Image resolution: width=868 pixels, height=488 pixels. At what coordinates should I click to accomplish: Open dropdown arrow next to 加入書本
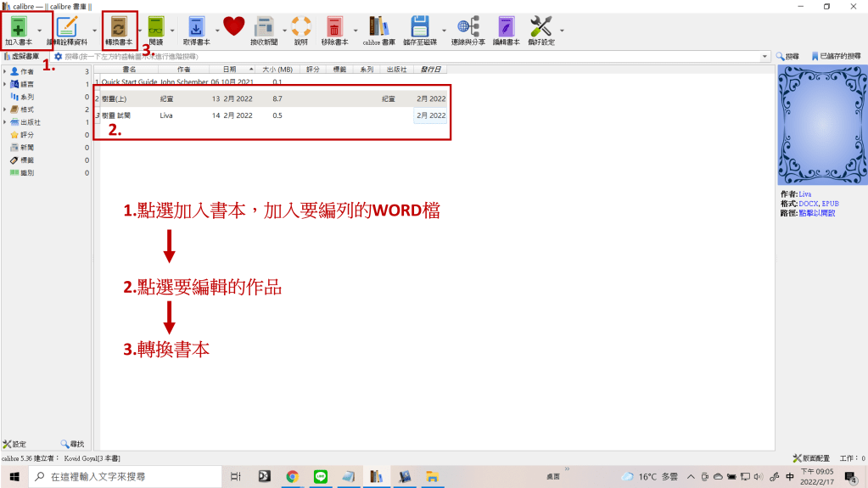click(x=40, y=30)
